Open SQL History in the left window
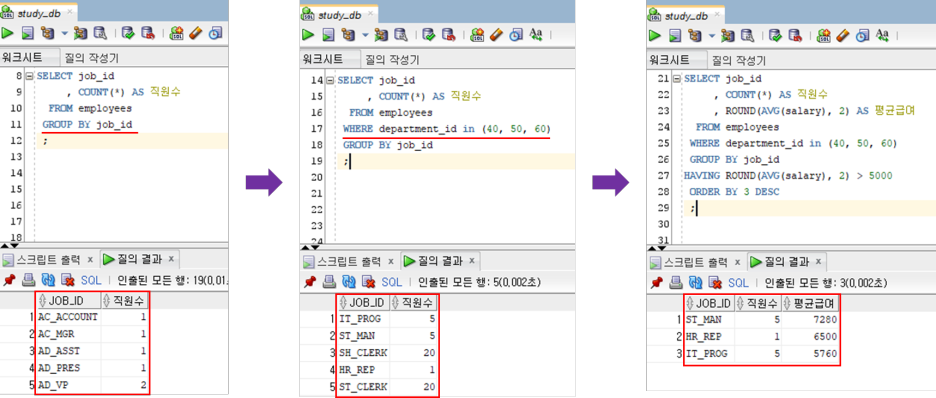Screen dimensions: 936x398 point(215,34)
